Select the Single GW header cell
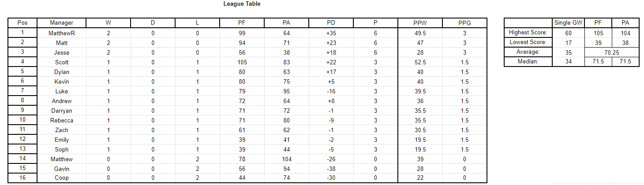 click(x=568, y=23)
